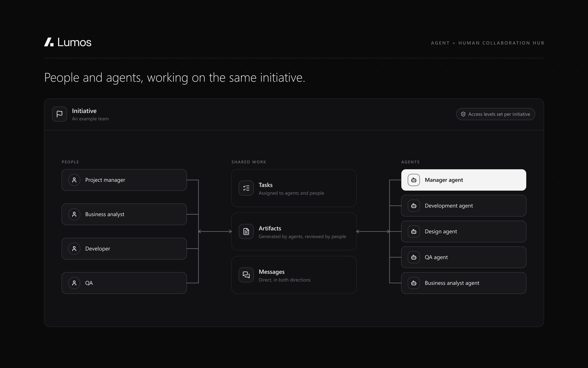Click the PEOPLE column heading
The height and width of the screenshot is (368, 588).
(x=70, y=162)
